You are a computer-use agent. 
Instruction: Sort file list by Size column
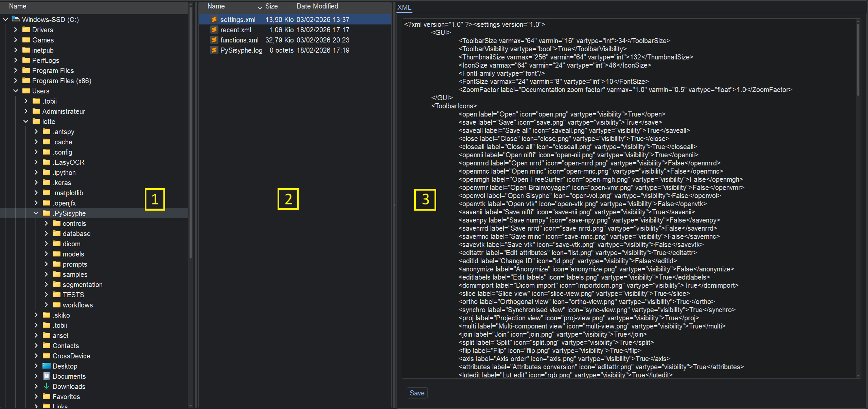click(x=279, y=6)
